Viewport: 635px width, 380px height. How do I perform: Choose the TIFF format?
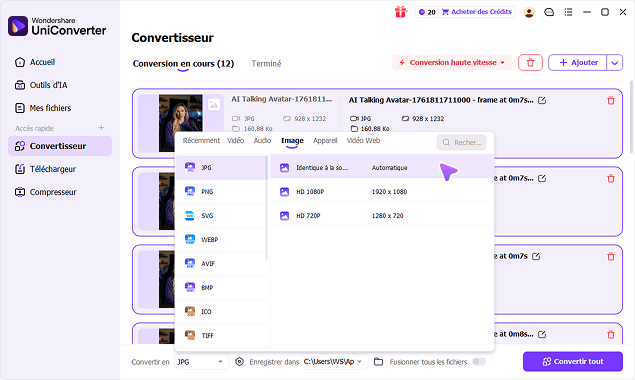[x=222, y=335]
